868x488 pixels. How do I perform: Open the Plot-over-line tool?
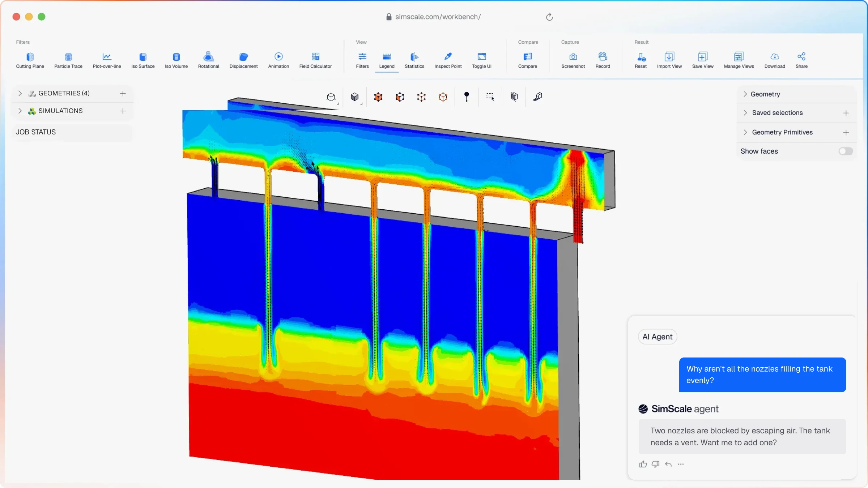(107, 60)
